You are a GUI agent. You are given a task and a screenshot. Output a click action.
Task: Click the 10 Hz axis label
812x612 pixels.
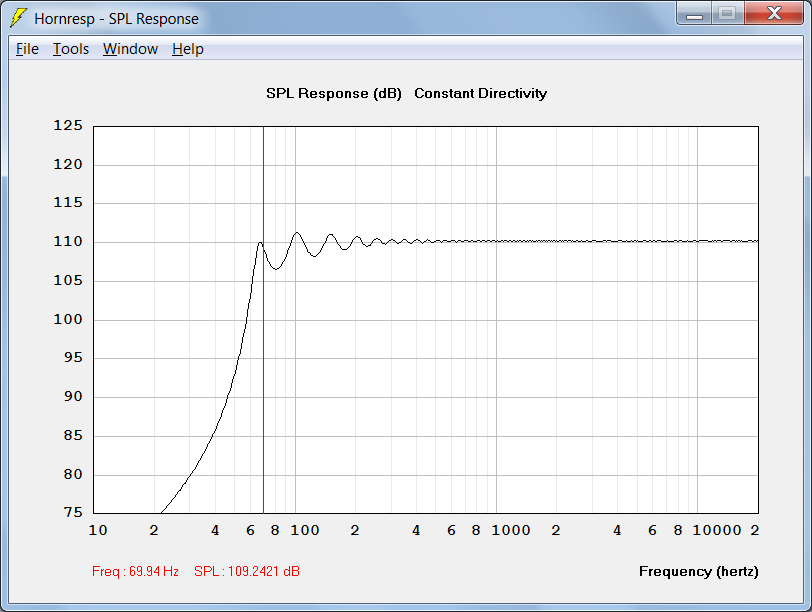[98, 530]
